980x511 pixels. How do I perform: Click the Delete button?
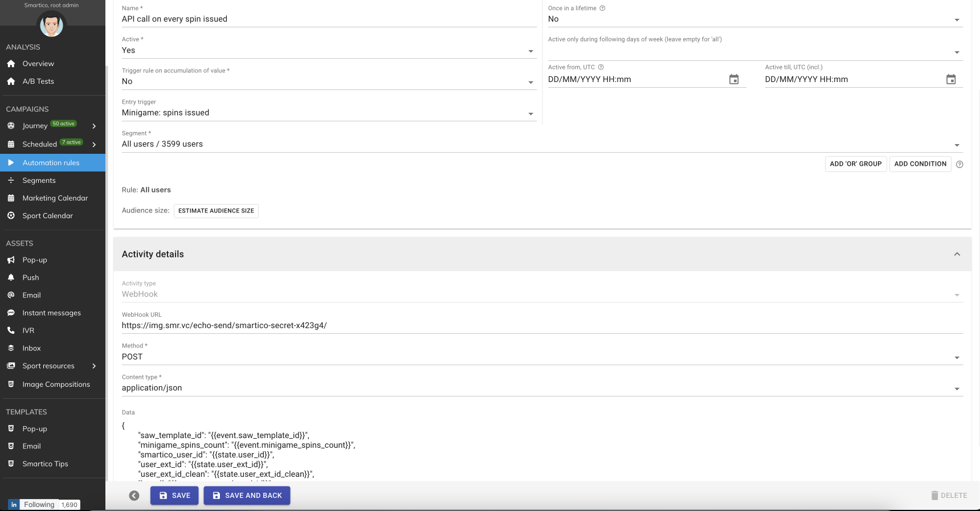(x=949, y=496)
